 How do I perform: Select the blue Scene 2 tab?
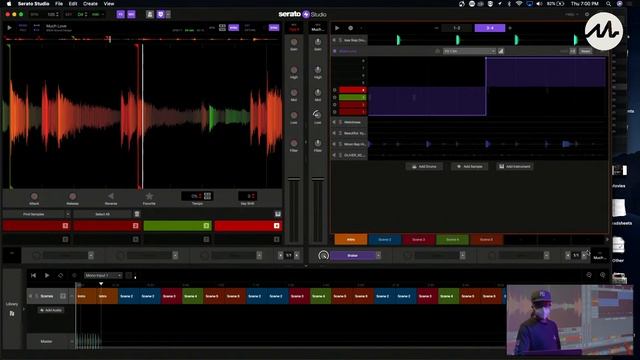tap(384, 240)
